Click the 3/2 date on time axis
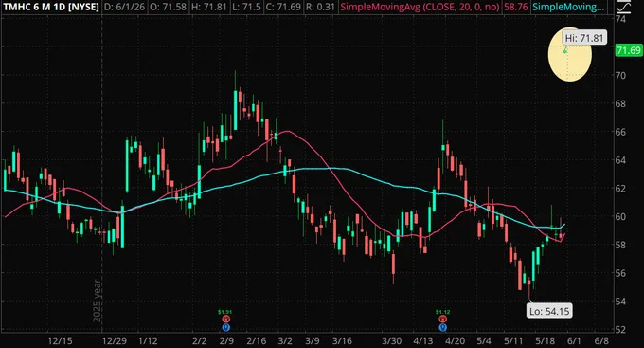644x348 pixels. point(285,341)
